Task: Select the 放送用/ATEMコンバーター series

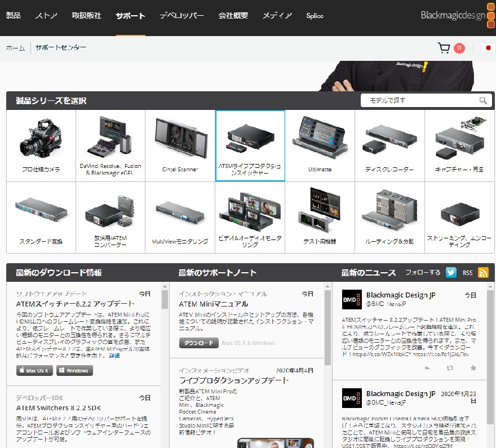Action: (110, 218)
